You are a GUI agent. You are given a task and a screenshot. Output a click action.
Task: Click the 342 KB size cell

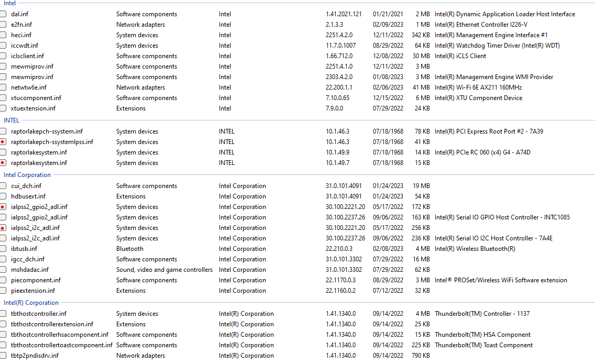[421, 35]
